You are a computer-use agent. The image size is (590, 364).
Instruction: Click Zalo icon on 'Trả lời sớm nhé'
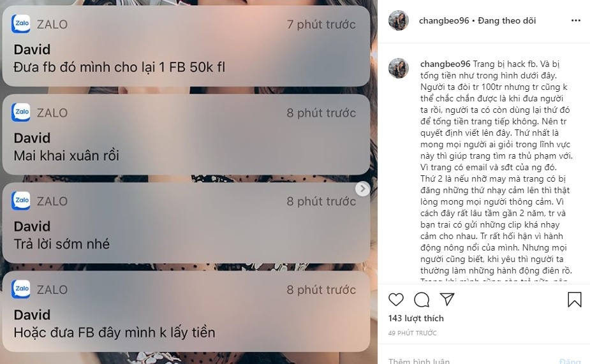pyautogui.click(x=21, y=200)
